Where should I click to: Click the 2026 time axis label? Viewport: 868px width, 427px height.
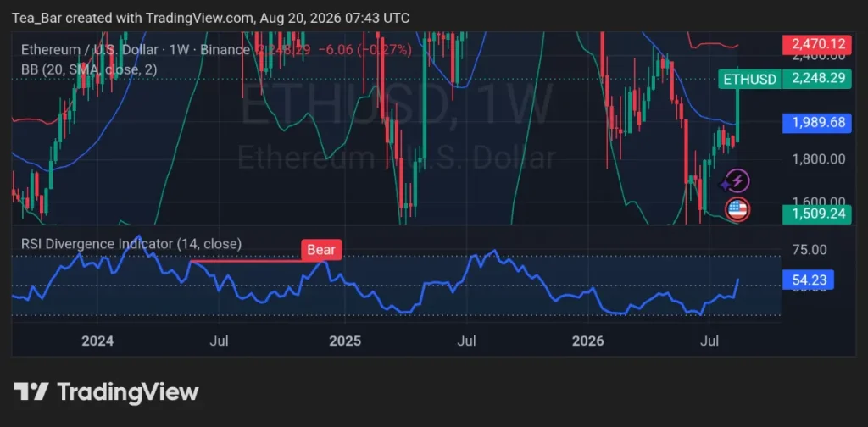point(588,341)
